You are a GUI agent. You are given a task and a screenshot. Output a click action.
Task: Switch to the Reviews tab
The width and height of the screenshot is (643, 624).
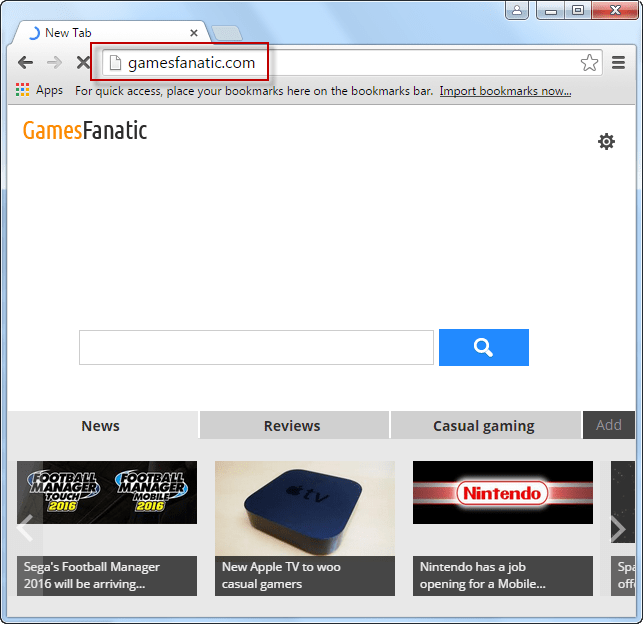(x=292, y=426)
